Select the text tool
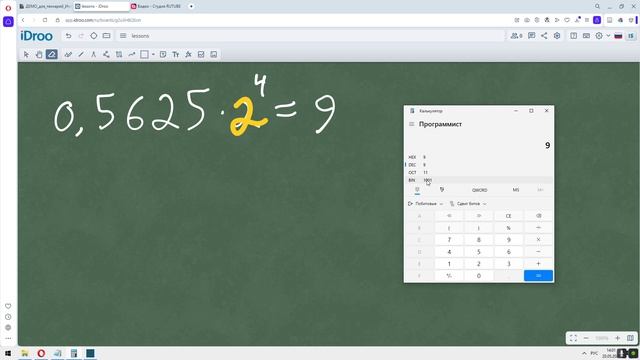Screen dimensions: 640x360 pos(176,54)
